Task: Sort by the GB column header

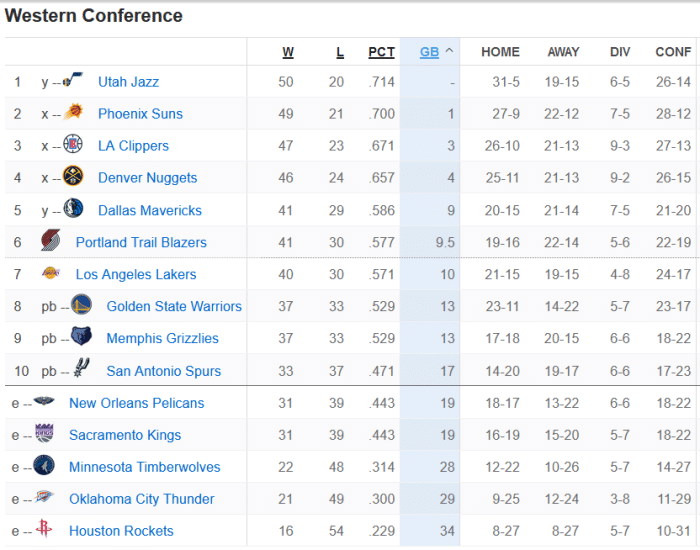Action: tap(429, 52)
